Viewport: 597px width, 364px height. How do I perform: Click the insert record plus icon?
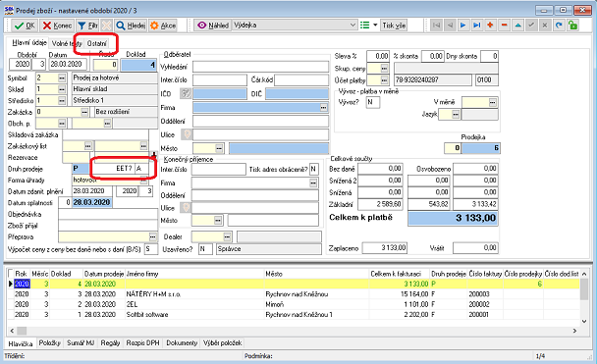coord(490,26)
